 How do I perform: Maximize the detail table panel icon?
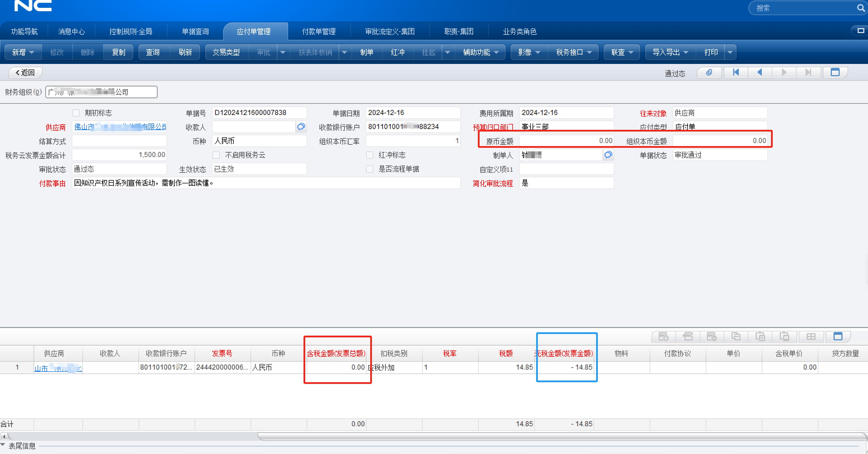click(837, 337)
